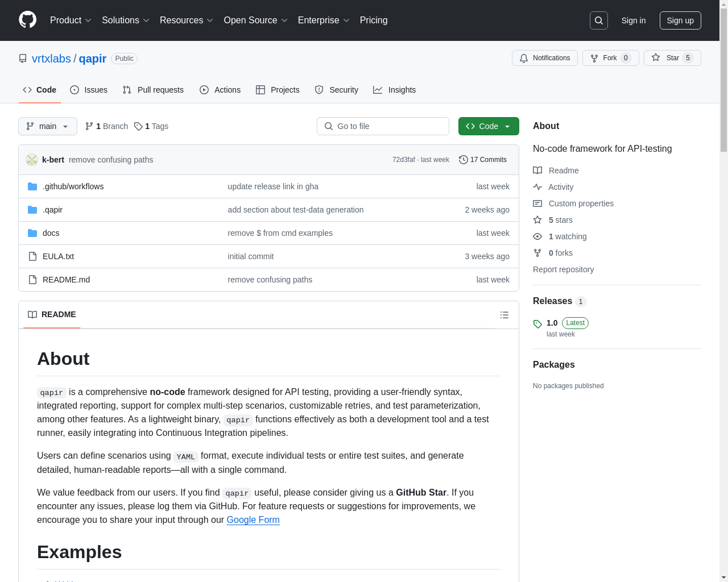Open the README.md file name
This screenshot has width=728, height=582.
[66, 280]
